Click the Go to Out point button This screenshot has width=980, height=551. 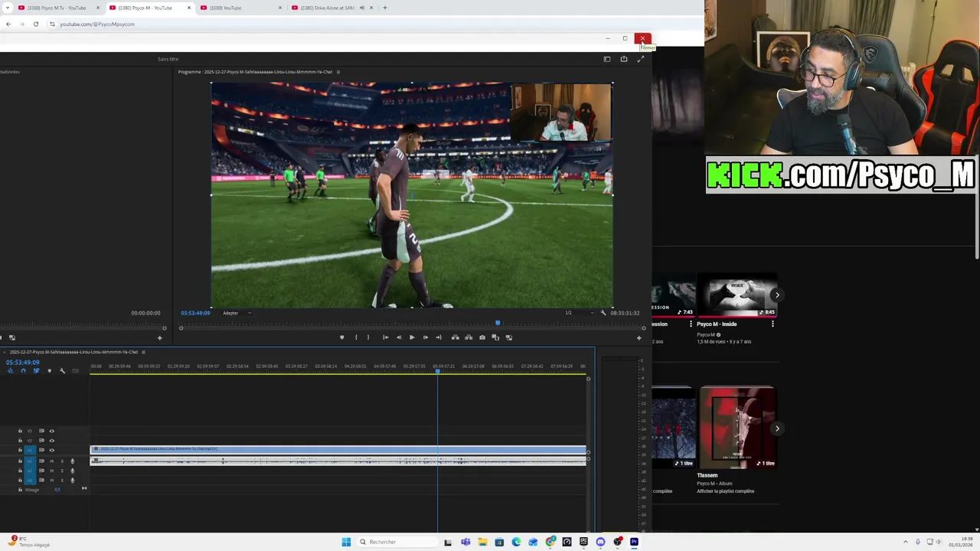click(x=439, y=337)
